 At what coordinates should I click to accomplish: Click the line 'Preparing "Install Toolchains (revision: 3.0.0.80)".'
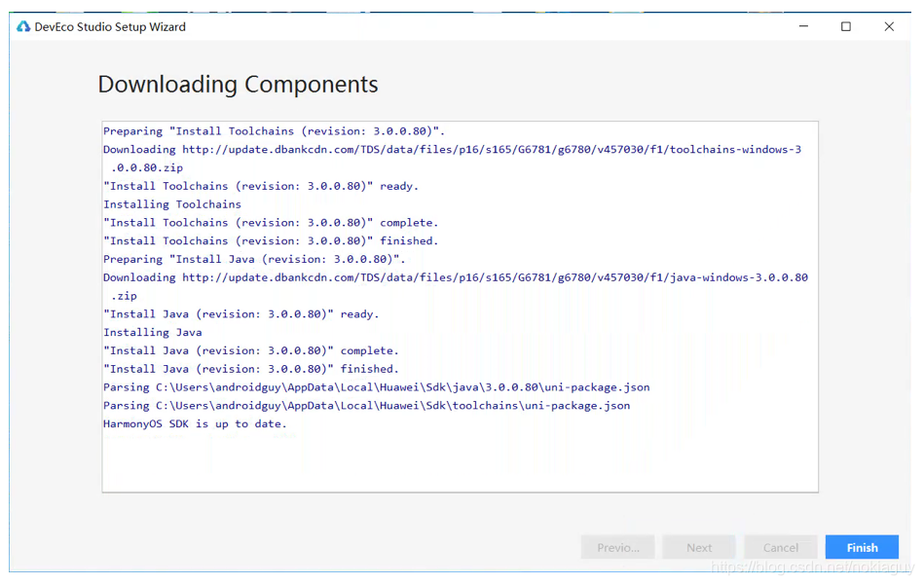(274, 130)
